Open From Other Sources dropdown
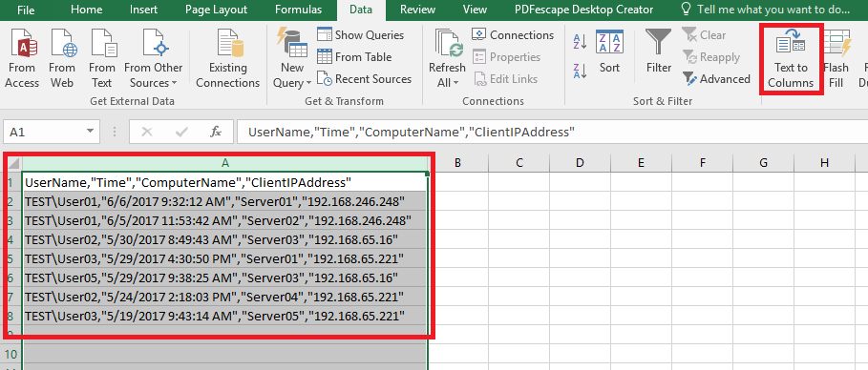The width and height of the screenshot is (868, 370). coord(154,58)
